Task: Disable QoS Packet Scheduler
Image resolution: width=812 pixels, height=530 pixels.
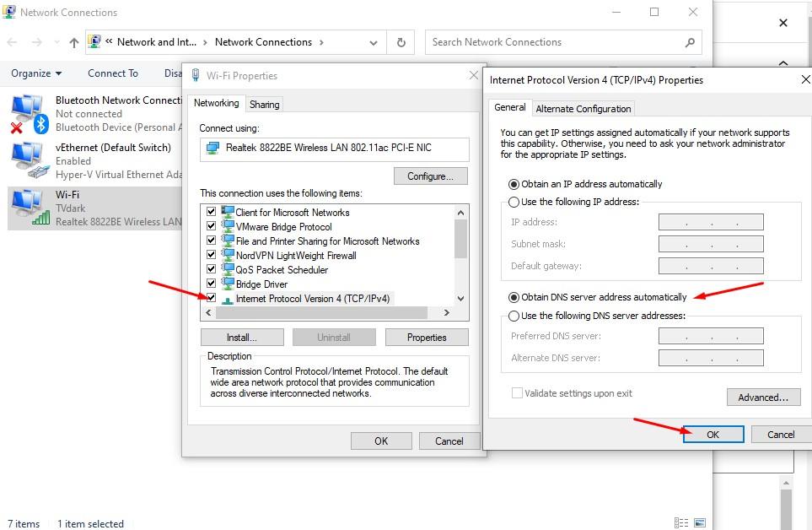Action: click(210, 269)
